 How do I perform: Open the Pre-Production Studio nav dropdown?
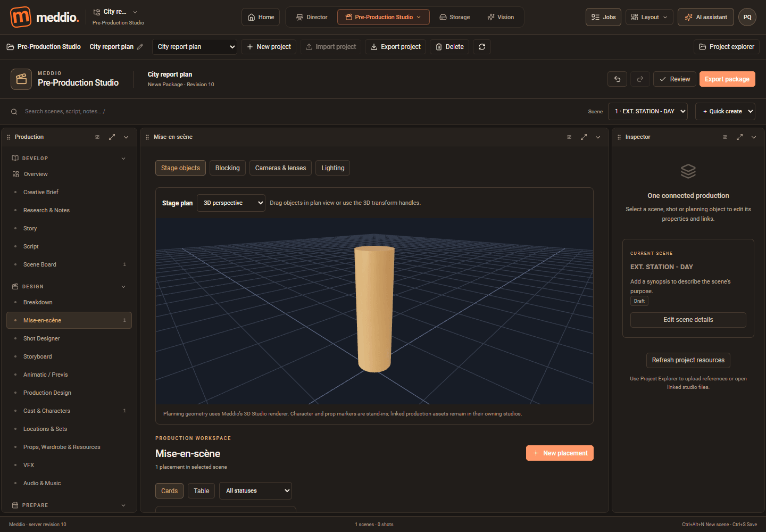(383, 17)
